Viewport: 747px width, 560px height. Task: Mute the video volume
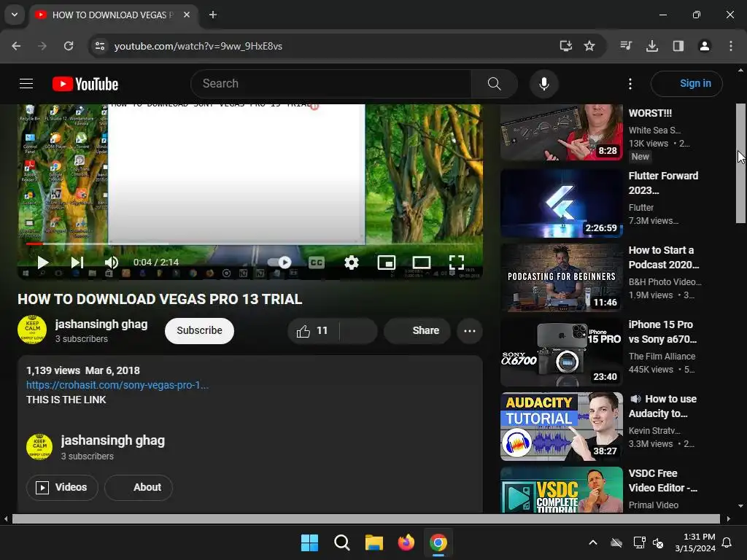coord(112,262)
